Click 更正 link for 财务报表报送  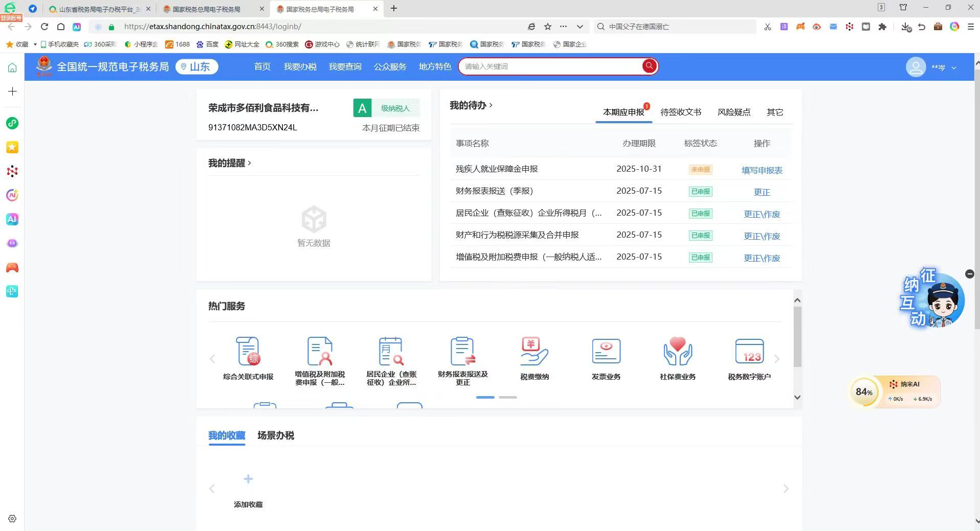click(x=762, y=192)
